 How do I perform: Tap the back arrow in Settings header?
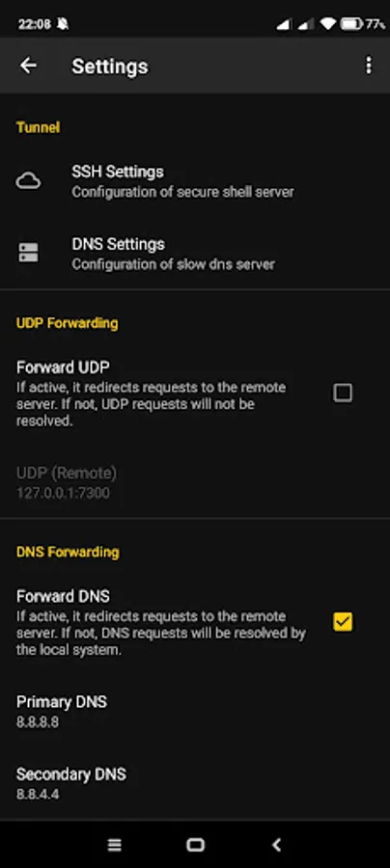pyautogui.click(x=28, y=66)
